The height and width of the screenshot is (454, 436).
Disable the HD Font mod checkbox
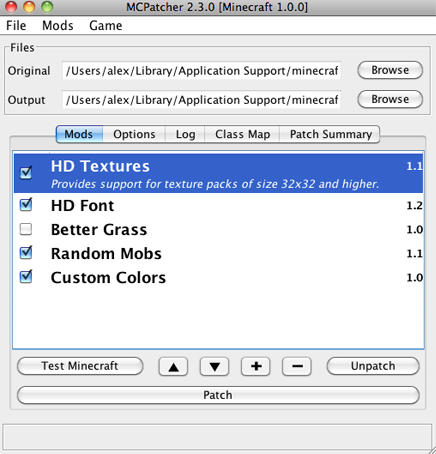tap(26, 205)
